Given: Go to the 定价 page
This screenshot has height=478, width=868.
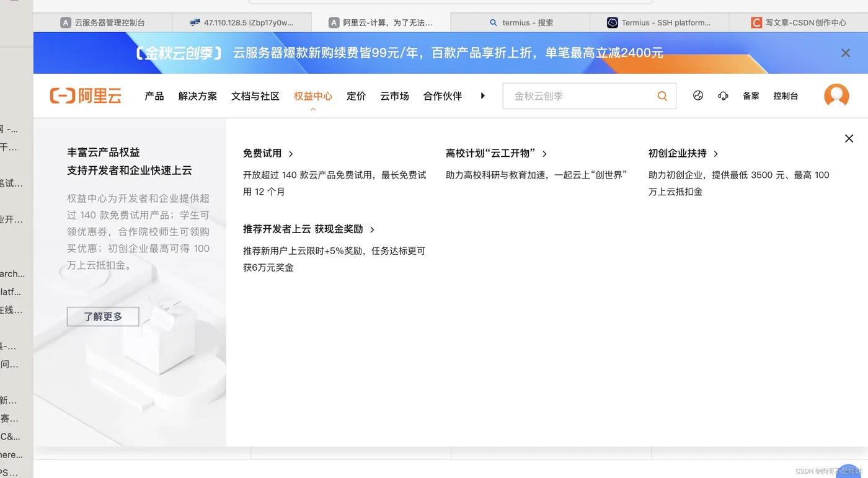Looking at the screenshot, I should click(x=356, y=96).
